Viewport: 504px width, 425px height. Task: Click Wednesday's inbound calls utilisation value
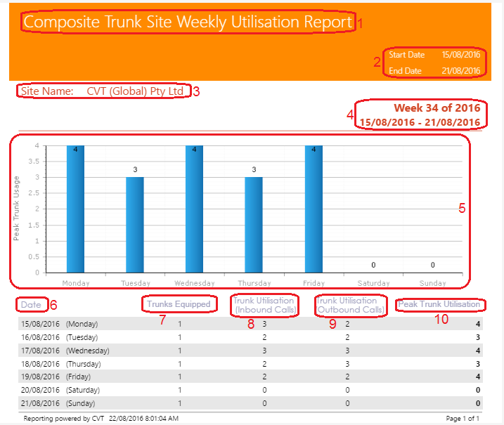click(264, 351)
